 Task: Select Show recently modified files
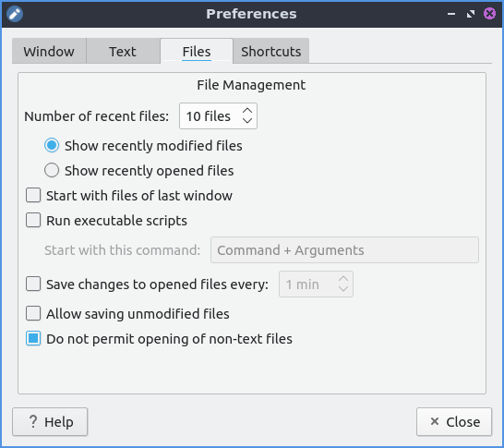[52, 145]
